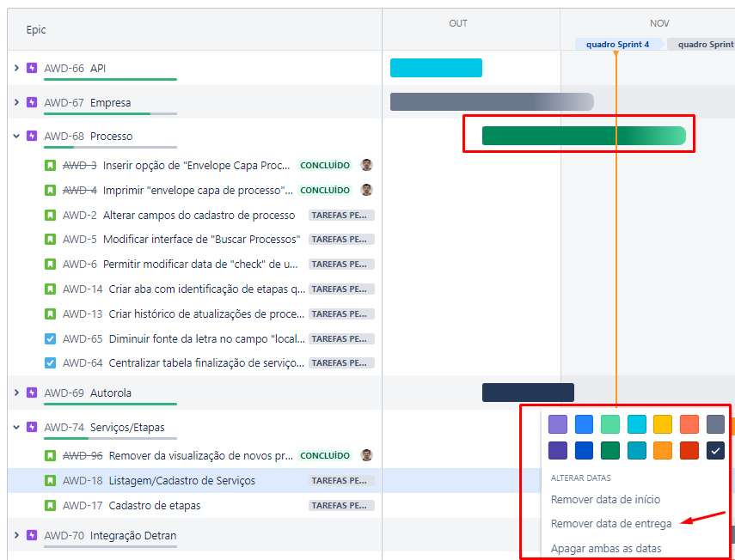Select 'Apagar ambas as datas' option
Screen dimensions: 735x560
tap(606, 548)
